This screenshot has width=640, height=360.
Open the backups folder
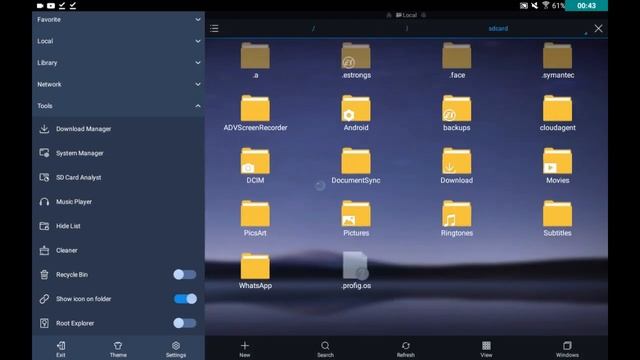tap(456, 113)
